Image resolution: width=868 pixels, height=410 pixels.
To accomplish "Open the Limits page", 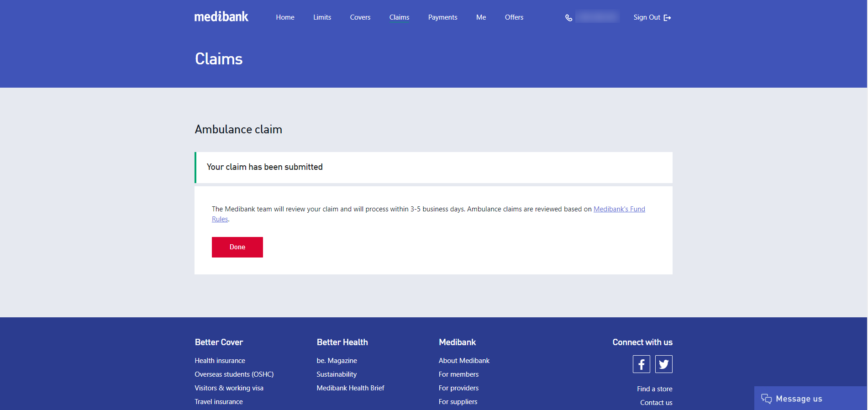I will (x=322, y=17).
